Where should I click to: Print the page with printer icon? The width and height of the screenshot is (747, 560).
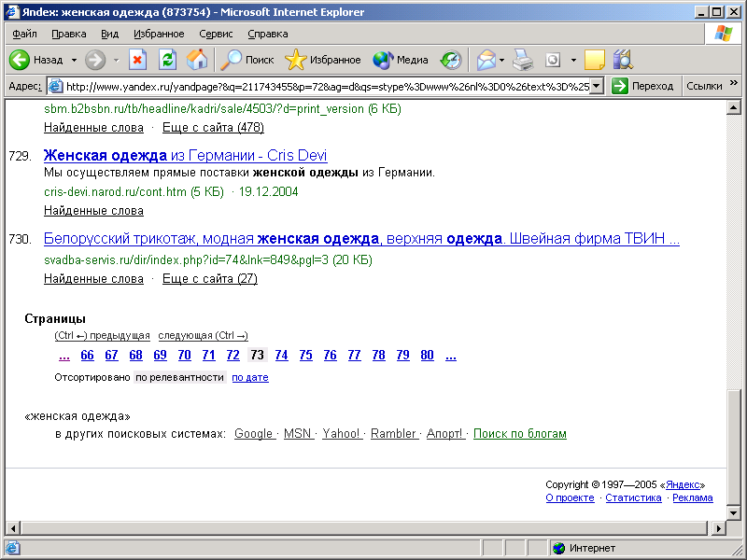[x=523, y=60]
